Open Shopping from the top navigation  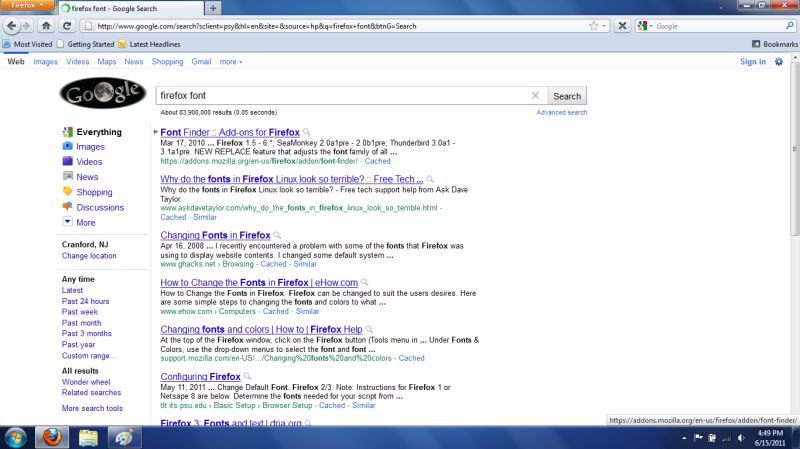(x=167, y=61)
